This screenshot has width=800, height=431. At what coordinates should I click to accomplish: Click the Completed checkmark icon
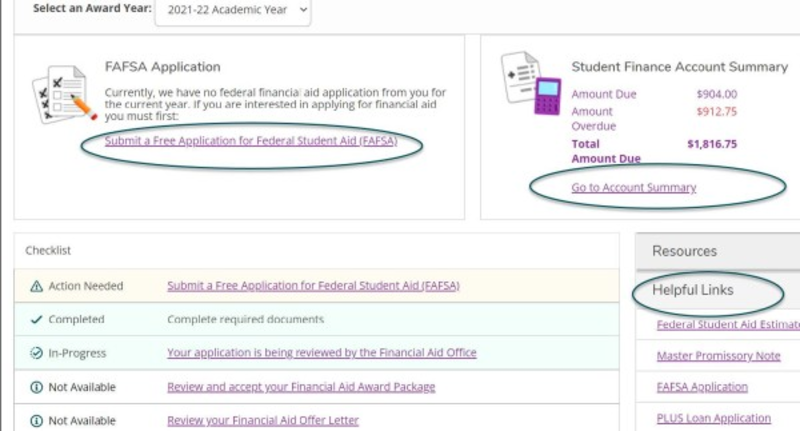tap(36, 320)
